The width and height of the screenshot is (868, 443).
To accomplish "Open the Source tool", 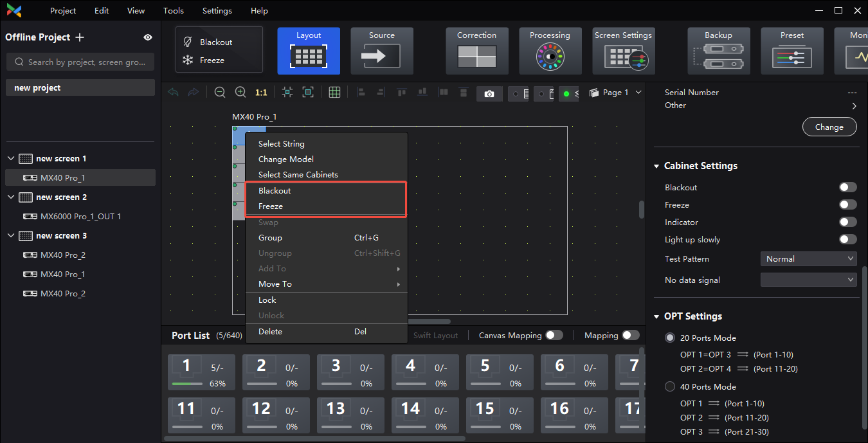I will [382, 51].
